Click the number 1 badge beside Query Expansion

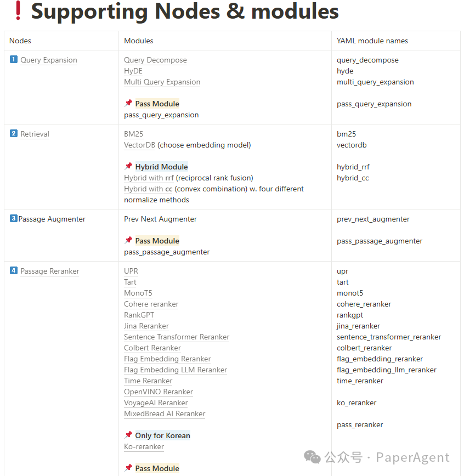(14, 59)
